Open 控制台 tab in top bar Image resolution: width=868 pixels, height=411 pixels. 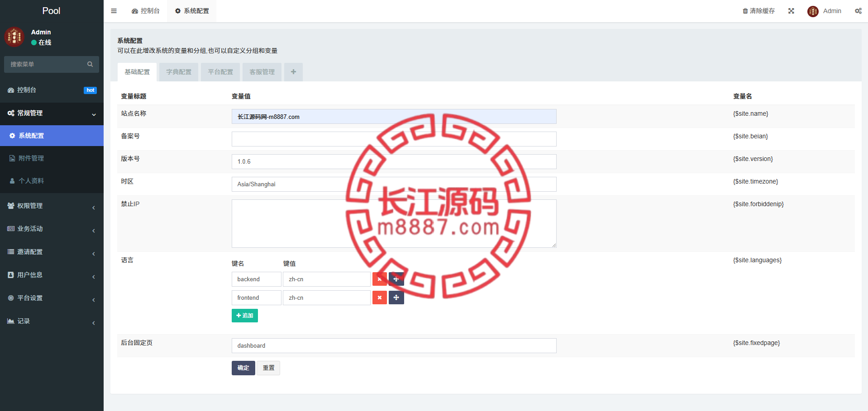coord(146,11)
